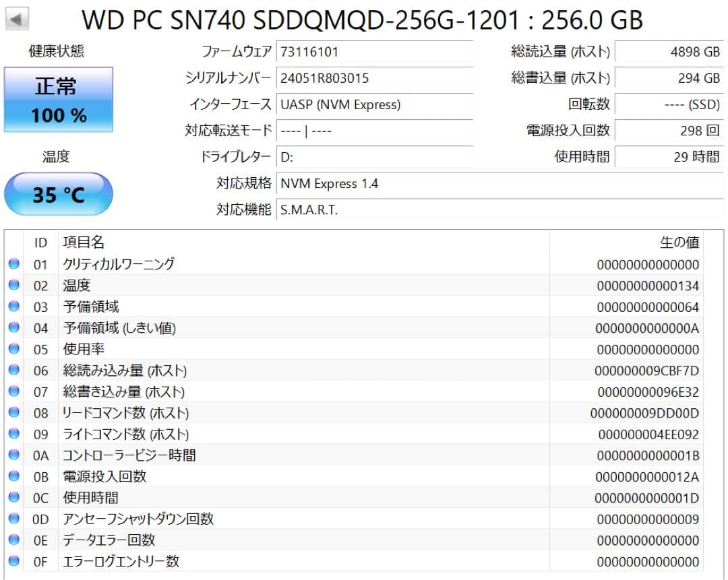
Task: Click raw value 00000000096E32
Action: pos(648,391)
